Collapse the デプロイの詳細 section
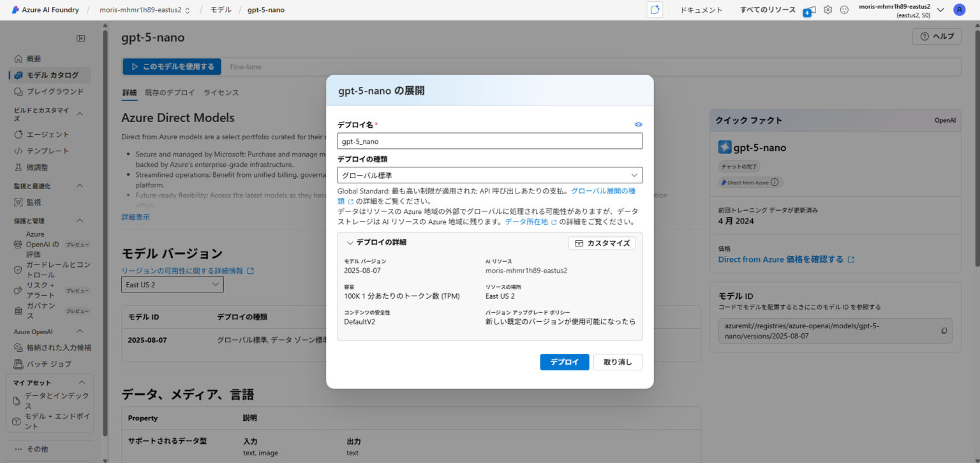Image resolution: width=980 pixels, height=463 pixels. [350, 243]
